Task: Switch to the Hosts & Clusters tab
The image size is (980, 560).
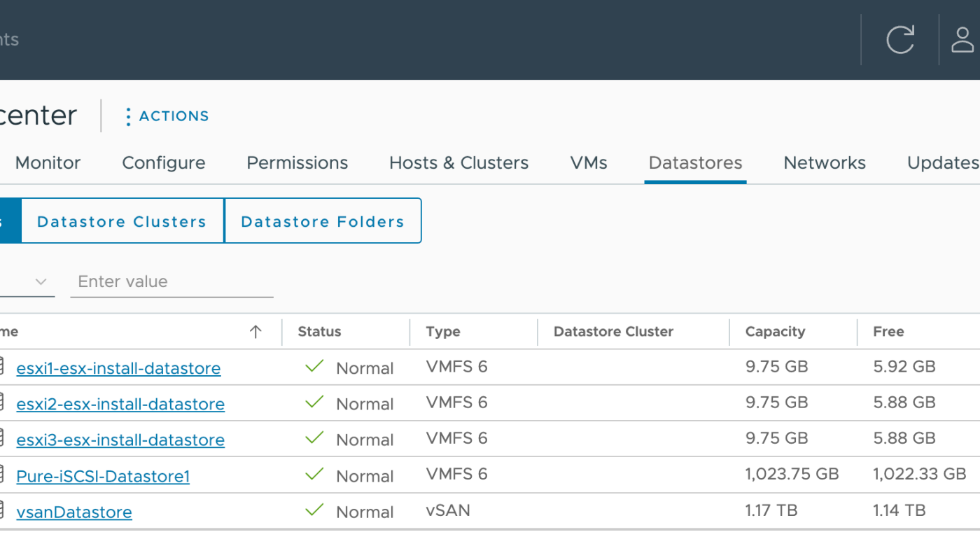Action: click(x=458, y=163)
